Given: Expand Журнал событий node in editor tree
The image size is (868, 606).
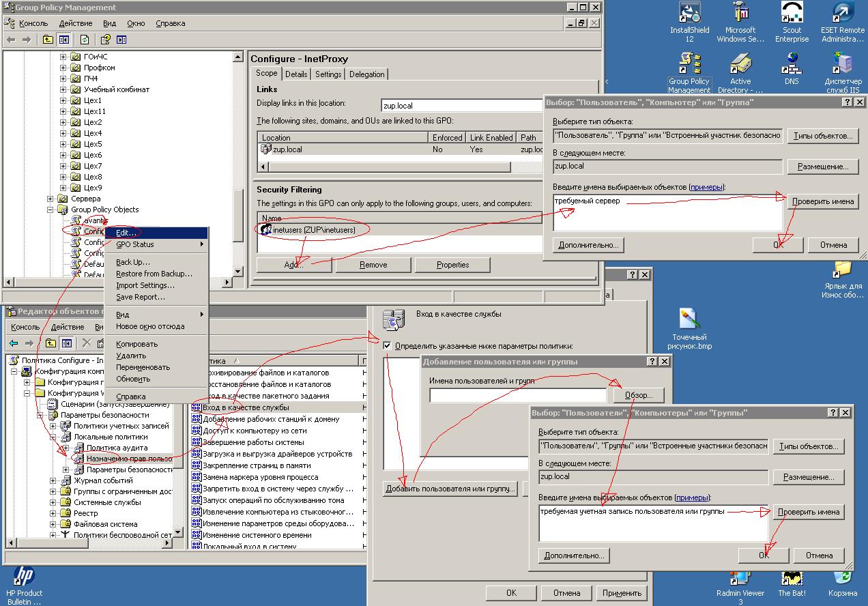Looking at the screenshot, I should coord(53,480).
